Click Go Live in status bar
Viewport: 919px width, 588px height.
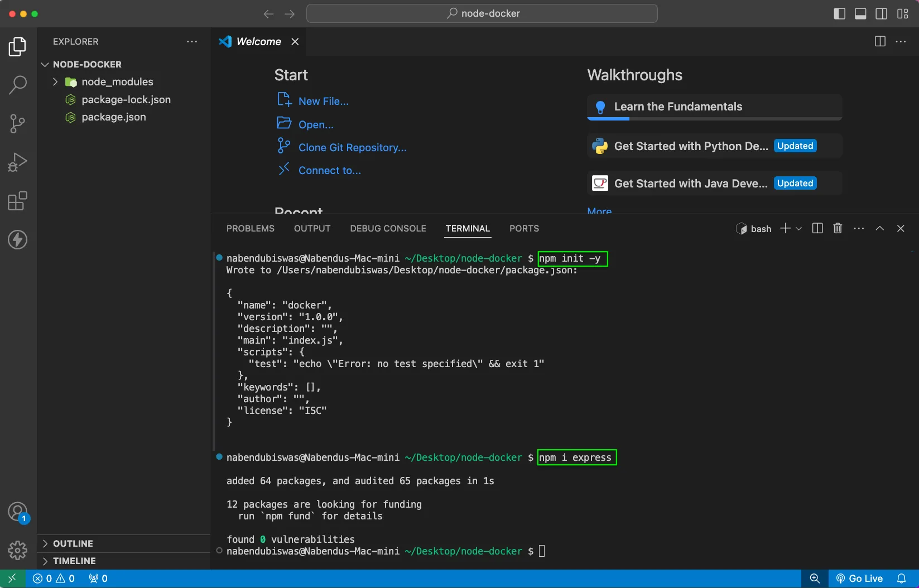[x=859, y=579]
